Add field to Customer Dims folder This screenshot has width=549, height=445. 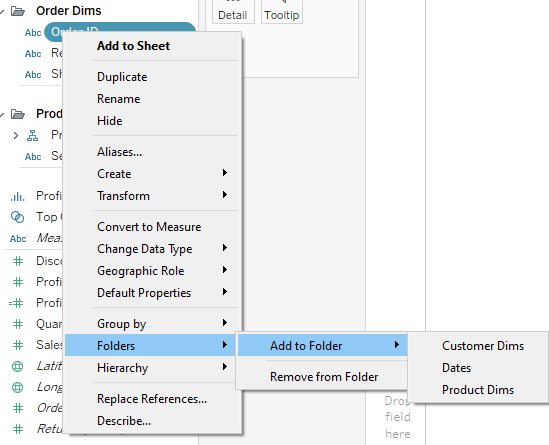[x=483, y=346]
